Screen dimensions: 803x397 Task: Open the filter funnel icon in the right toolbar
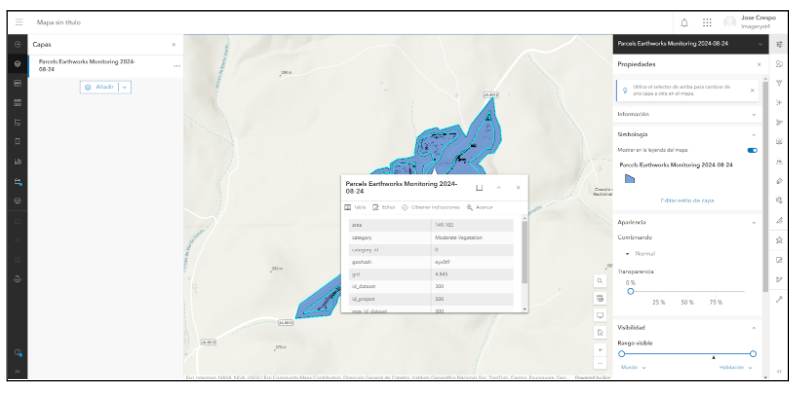point(779,83)
